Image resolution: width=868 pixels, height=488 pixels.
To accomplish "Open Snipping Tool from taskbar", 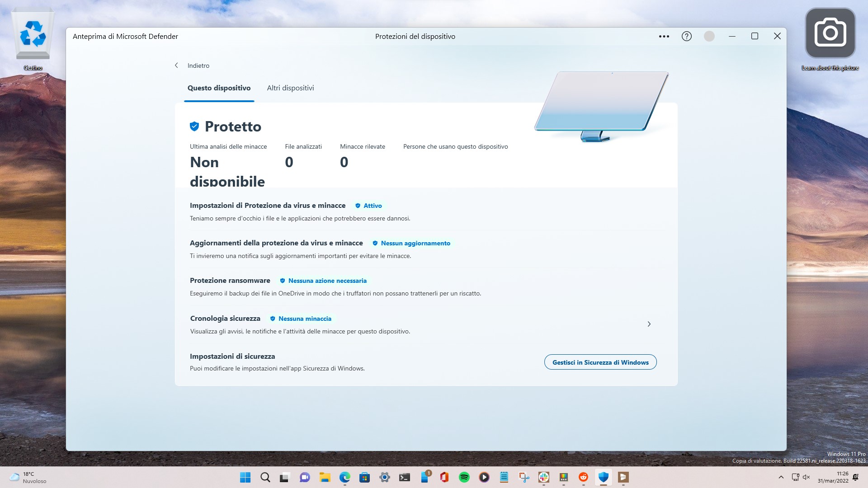I will point(524,477).
